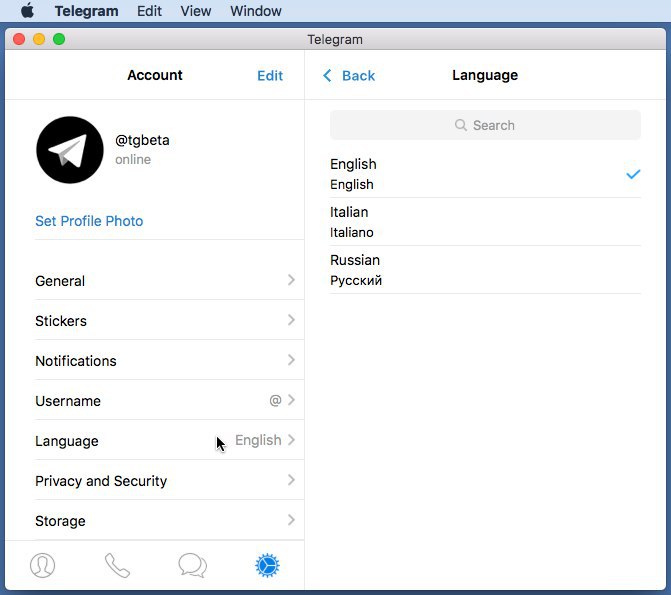Click the Back chevron arrow icon
Viewport: 671px width, 595px height.
tap(327, 75)
